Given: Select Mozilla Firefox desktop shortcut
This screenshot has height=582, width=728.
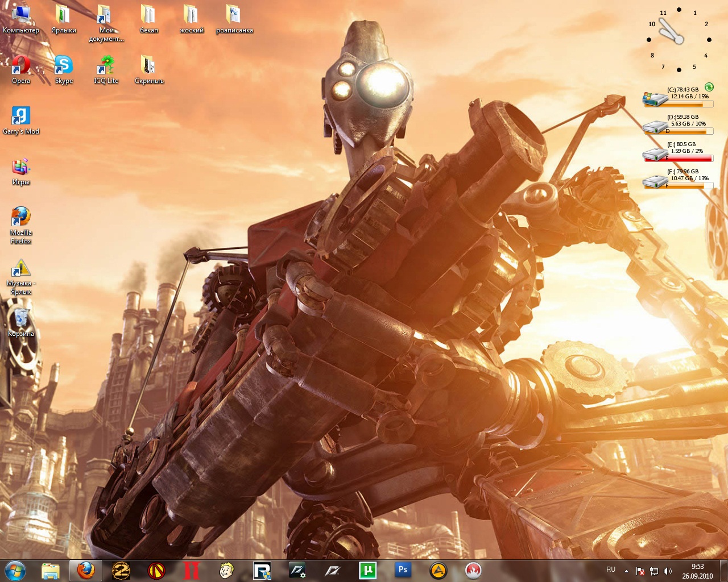Looking at the screenshot, I should tap(21, 225).
